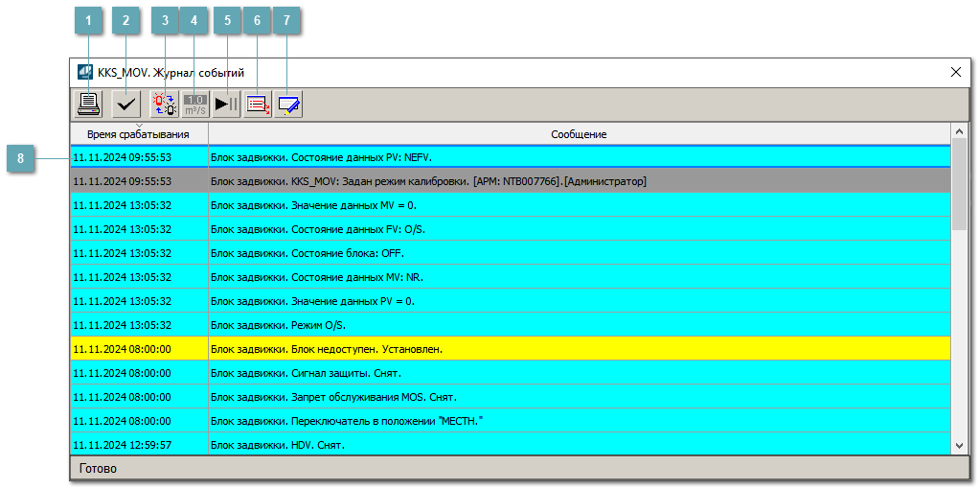Select the 'Состояние данных PV: NEFV' row
This screenshot has height=490, width=980.
tap(511, 157)
